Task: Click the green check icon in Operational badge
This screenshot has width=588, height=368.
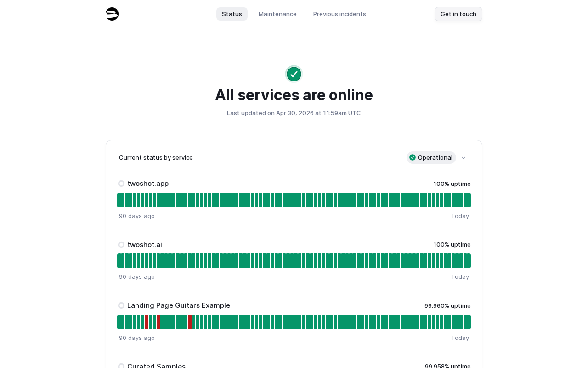Action: (x=413, y=157)
